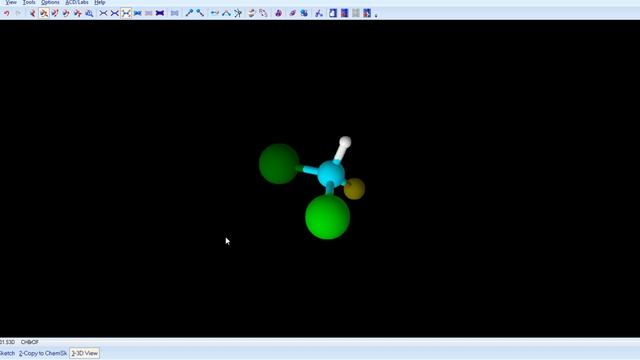Viewport: 640px width, 360px height.
Task: Select the torsion angle tool
Action: [238, 13]
